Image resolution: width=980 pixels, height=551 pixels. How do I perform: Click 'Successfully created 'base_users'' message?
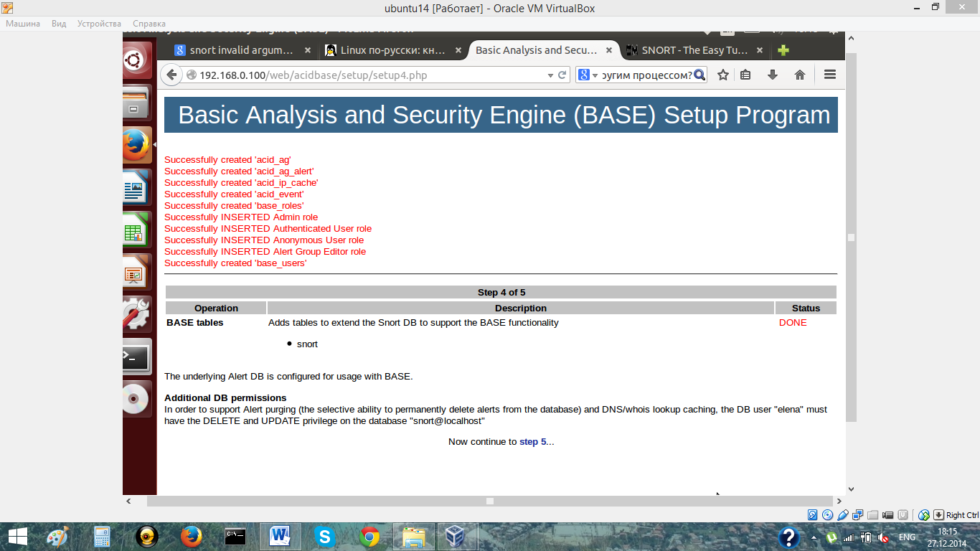235,263
